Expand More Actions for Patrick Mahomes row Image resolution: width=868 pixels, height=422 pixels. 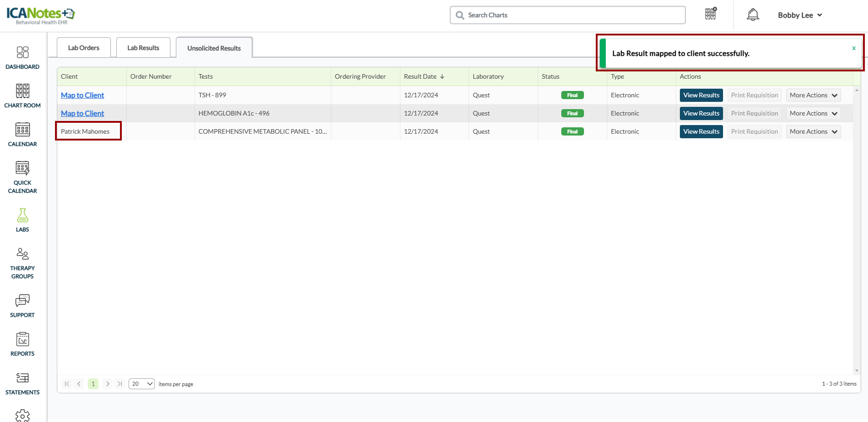point(813,131)
